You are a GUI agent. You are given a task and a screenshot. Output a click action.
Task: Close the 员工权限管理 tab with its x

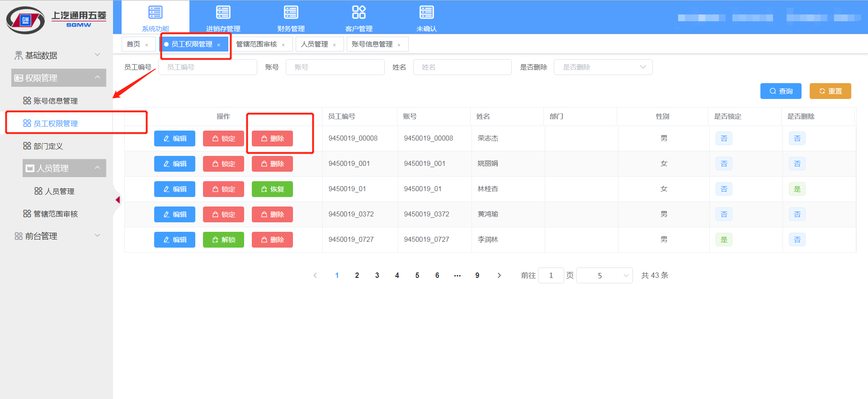[x=219, y=45]
